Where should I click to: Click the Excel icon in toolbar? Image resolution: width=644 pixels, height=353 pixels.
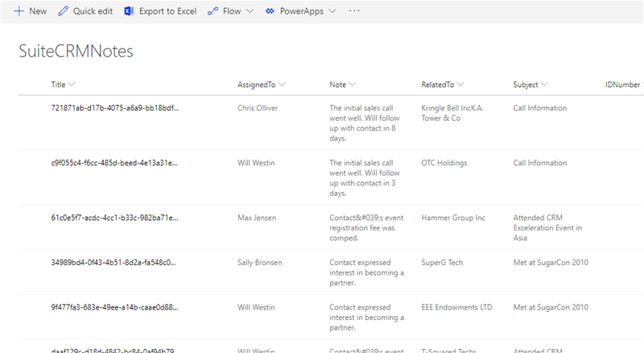[129, 11]
